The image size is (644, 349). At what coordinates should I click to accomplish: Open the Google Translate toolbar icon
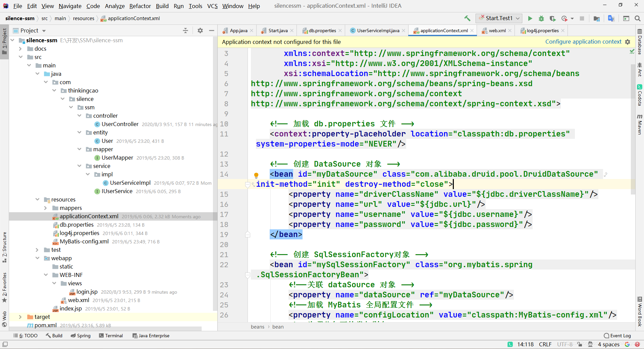(x=611, y=18)
